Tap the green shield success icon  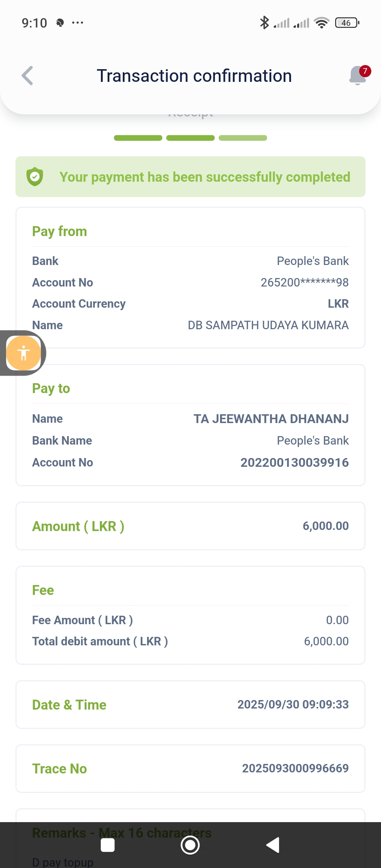[x=35, y=177]
